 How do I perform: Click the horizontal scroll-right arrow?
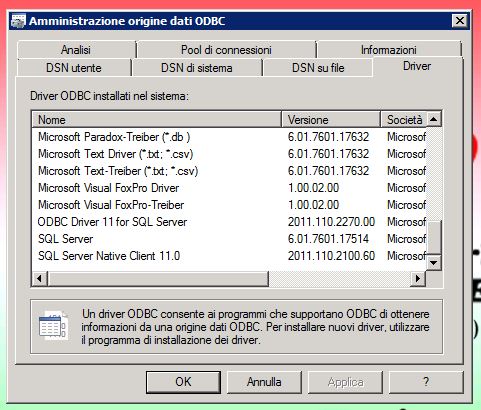click(418, 278)
